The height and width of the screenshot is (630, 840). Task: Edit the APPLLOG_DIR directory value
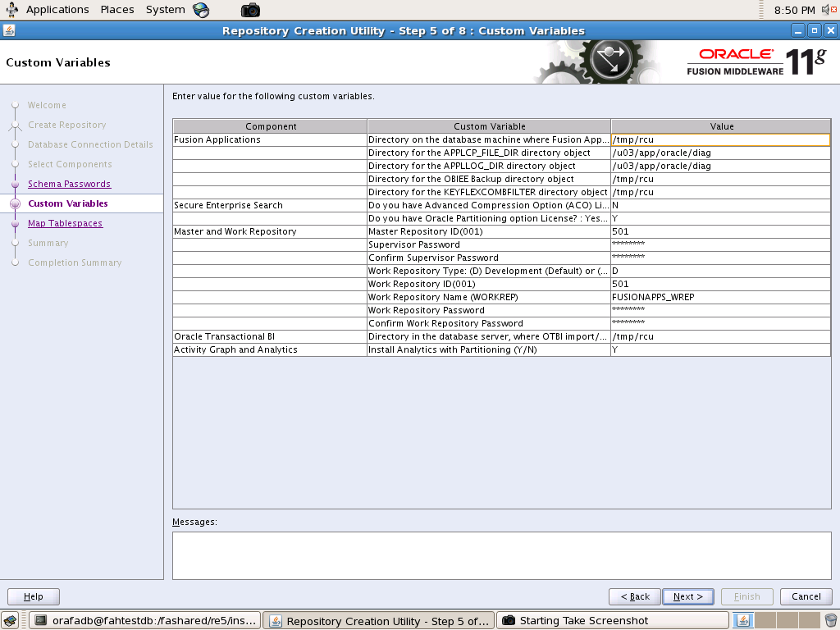(x=720, y=166)
